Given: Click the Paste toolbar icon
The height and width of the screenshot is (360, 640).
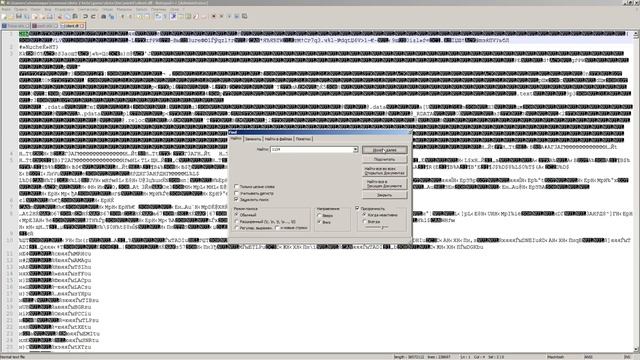Looking at the screenshot, I should 75,16.
